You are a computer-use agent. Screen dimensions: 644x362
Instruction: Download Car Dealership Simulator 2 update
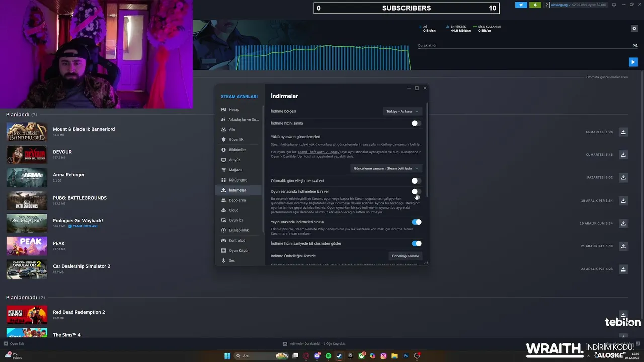[x=623, y=269]
